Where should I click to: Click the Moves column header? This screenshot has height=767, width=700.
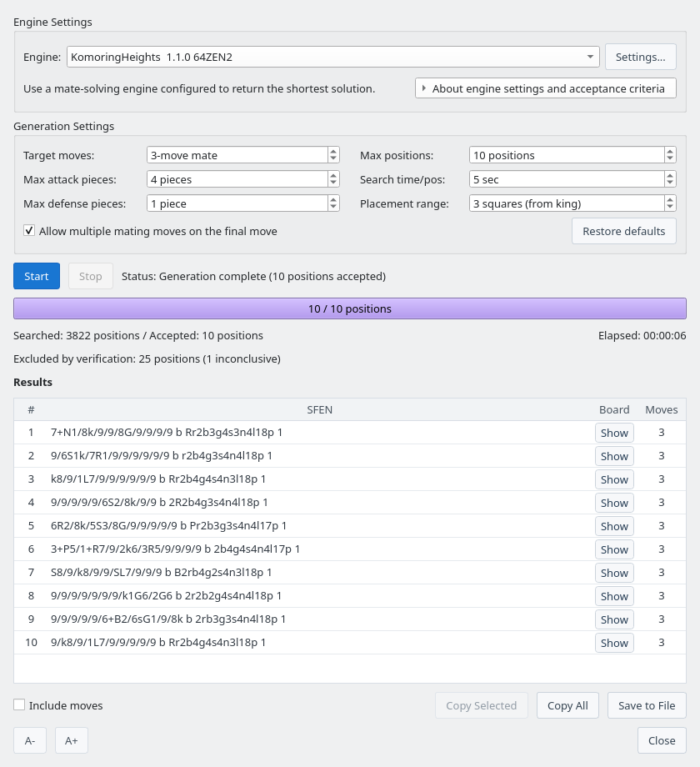pos(662,409)
